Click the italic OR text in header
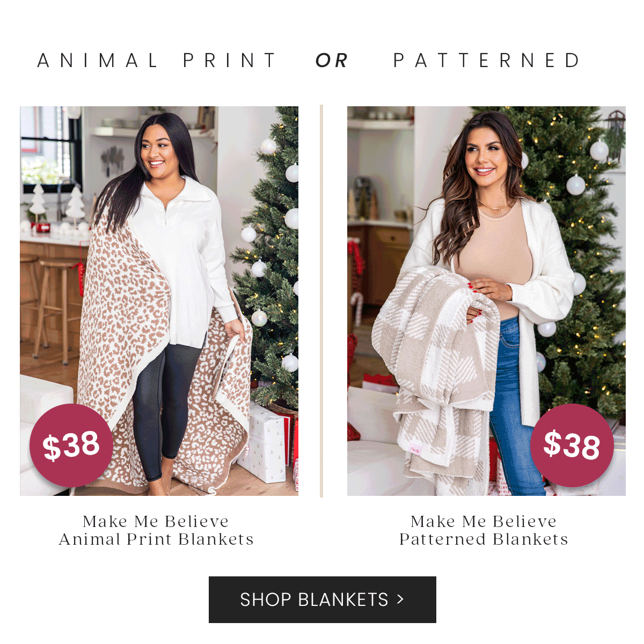Screen dimensions: 644x644 point(332,61)
